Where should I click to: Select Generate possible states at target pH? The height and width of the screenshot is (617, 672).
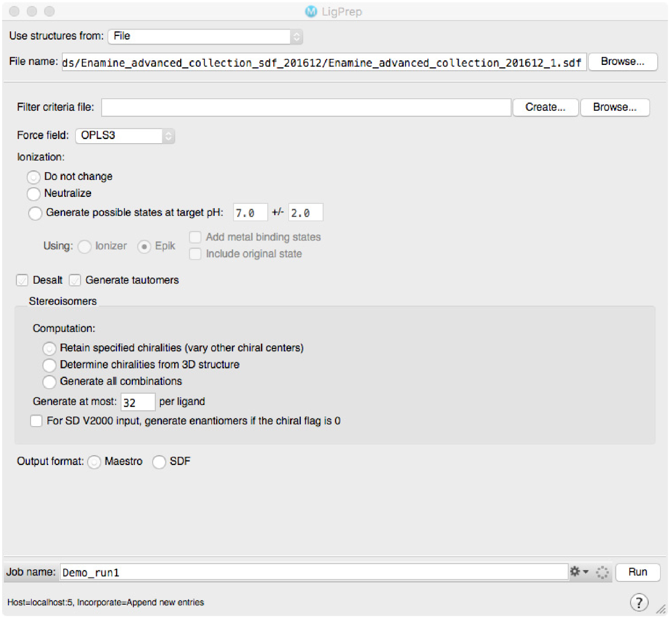tap(35, 213)
